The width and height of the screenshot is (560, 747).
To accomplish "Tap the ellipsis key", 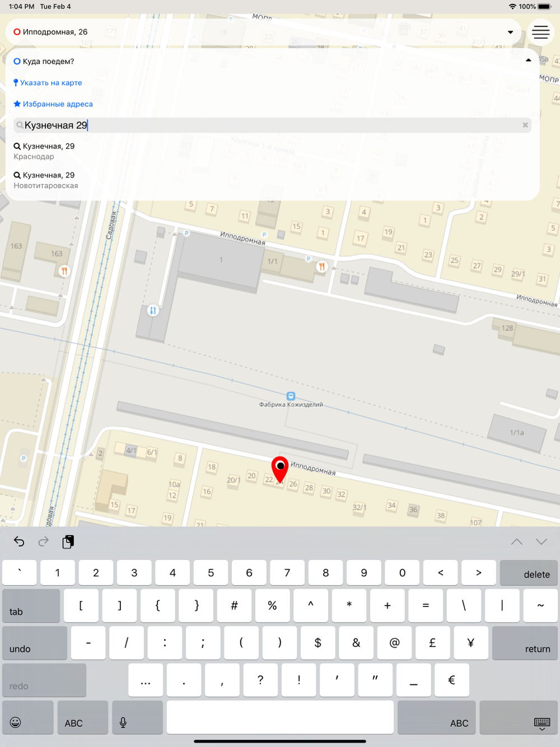I will coord(146,680).
